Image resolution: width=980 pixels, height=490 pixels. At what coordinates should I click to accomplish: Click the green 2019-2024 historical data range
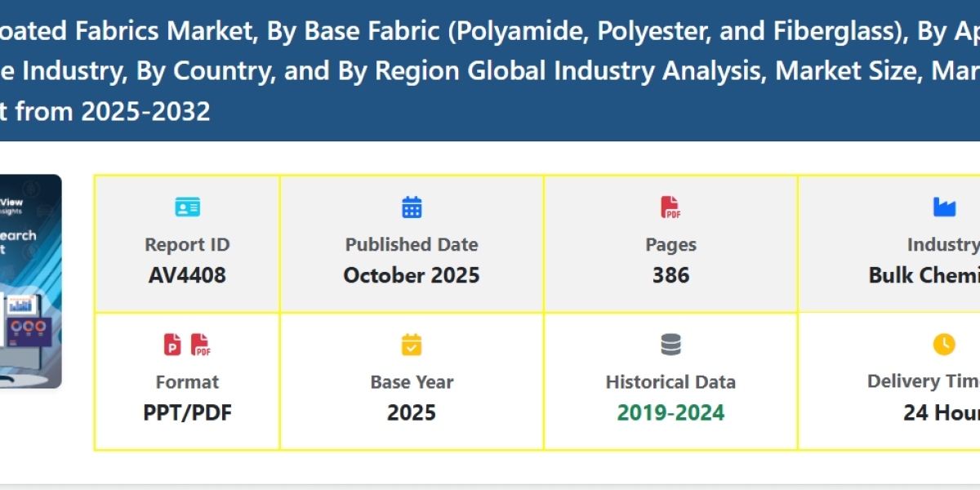point(670,412)
